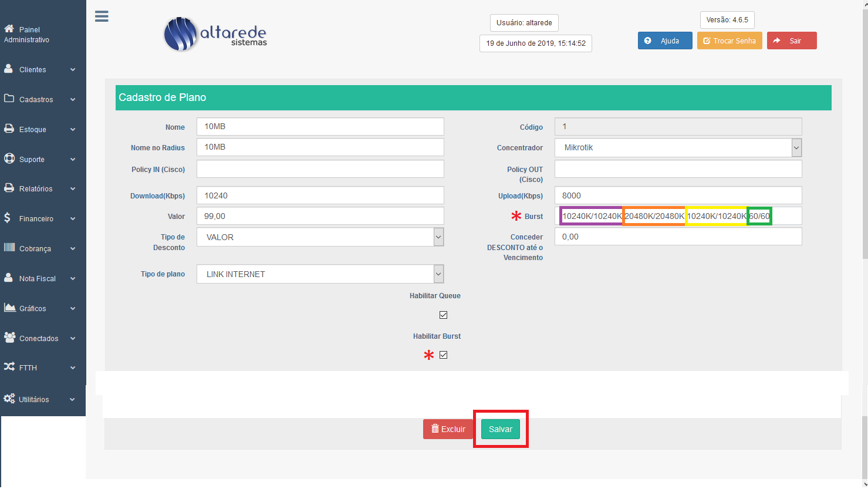Click the Trocar Senha button
The width and height of the screenshot is (868, 489).
729,41
